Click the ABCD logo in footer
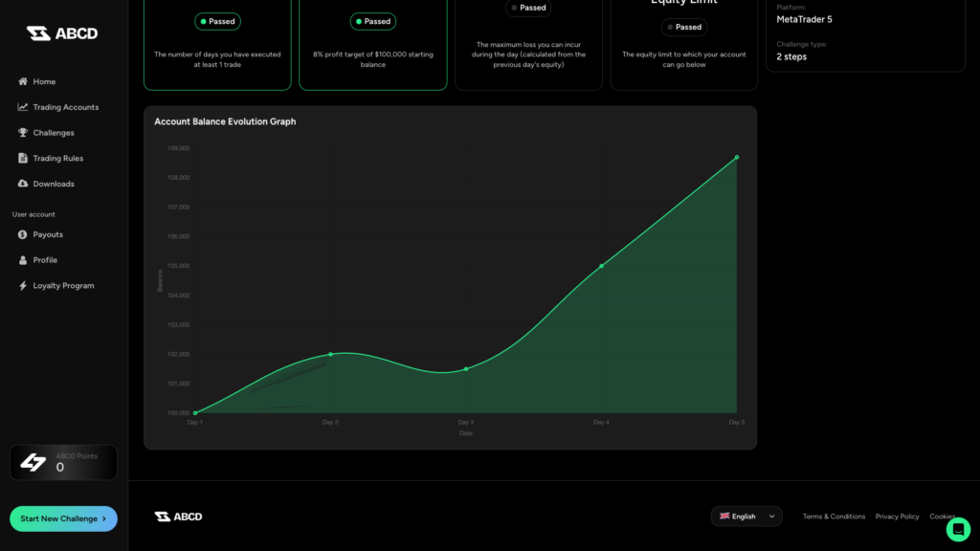Image resolution: width=980 pixels, height=551 pixels. click(178, 517)
